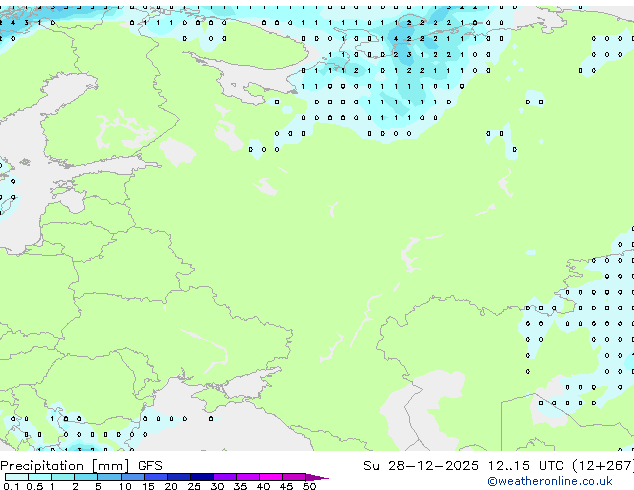
Task: Pick the lightest 0.1–0.5 mm legend swatch
Action: click(17, 477)
